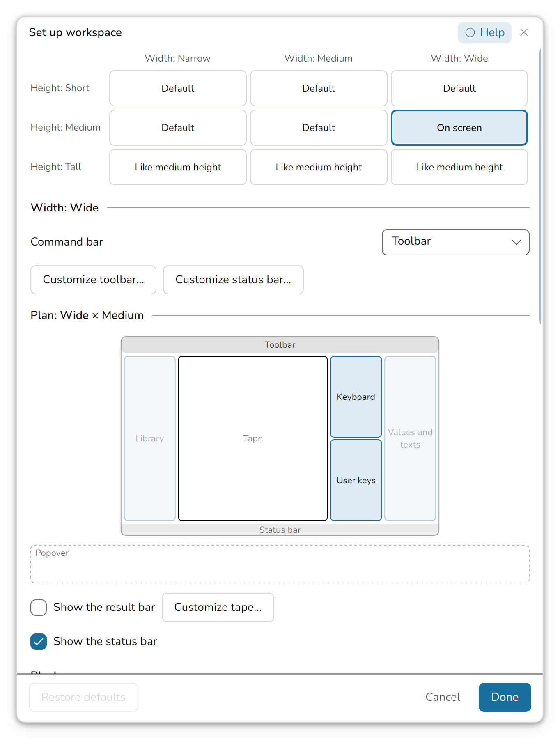The width and height of the screenshot is (560, 739).
Task: Open Customize toolbar… settings
Action: (x=94, y=280)
